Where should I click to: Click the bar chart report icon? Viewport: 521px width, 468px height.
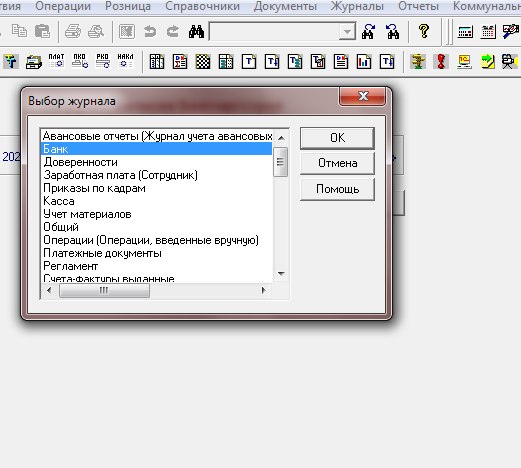pyautogui.click(x=364, y=62)
